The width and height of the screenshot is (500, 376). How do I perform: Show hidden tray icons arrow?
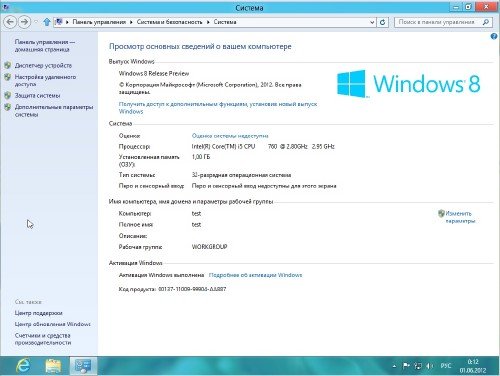pos(394,366)
